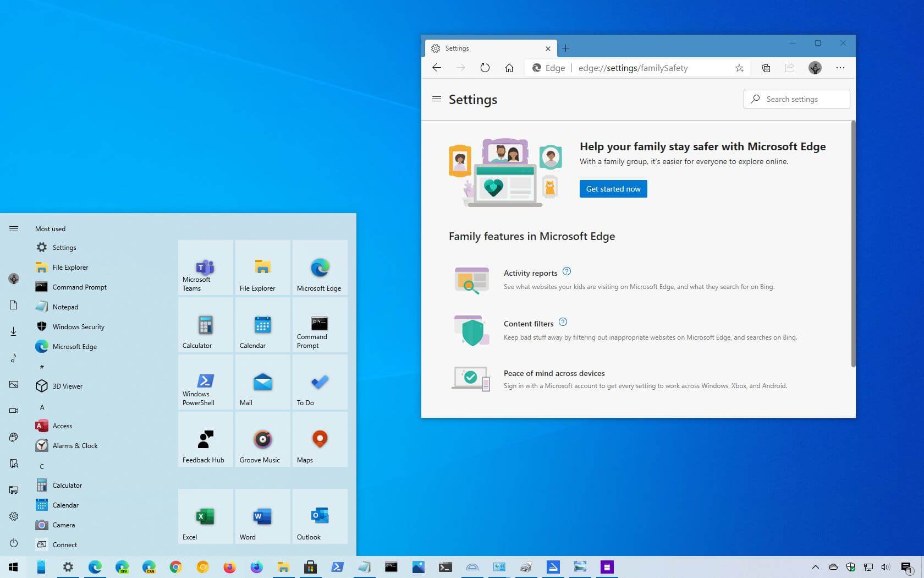Open Microsoft Edge tile

320,268
